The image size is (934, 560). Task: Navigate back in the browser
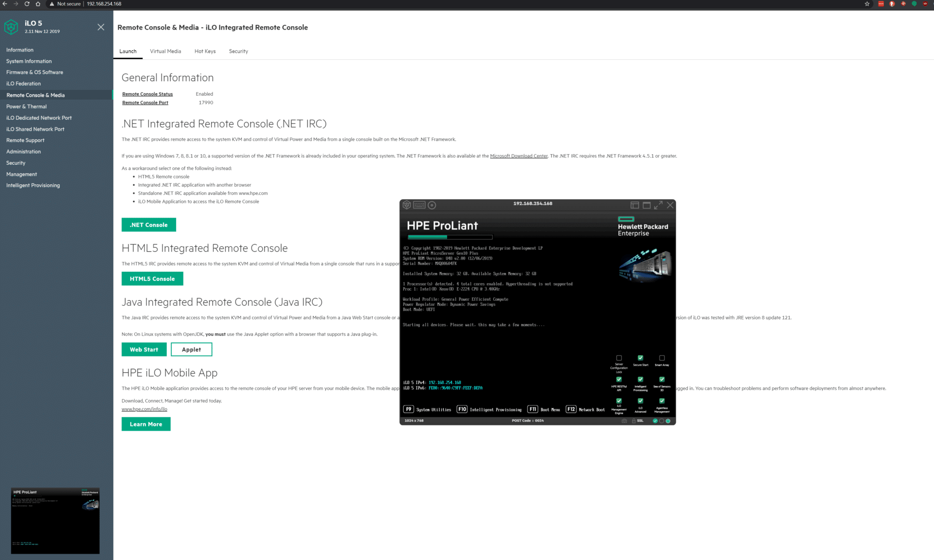(x=5, y=4)
